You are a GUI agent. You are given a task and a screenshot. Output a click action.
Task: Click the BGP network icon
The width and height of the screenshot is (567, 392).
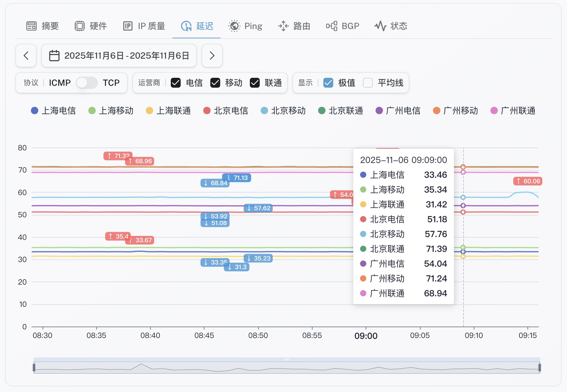(x=332, y=26)
